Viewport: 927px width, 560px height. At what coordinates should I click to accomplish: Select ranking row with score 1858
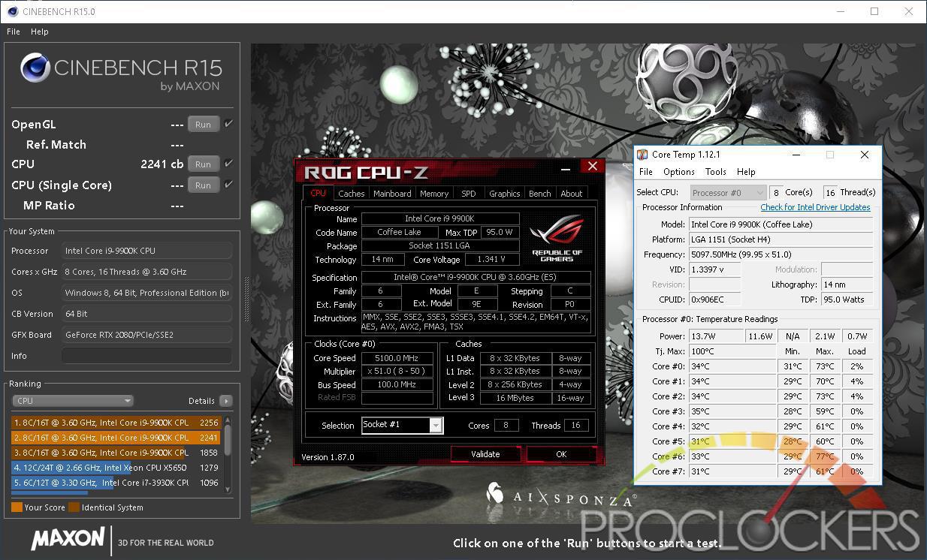pyautogui.click(x=116, y=453)
